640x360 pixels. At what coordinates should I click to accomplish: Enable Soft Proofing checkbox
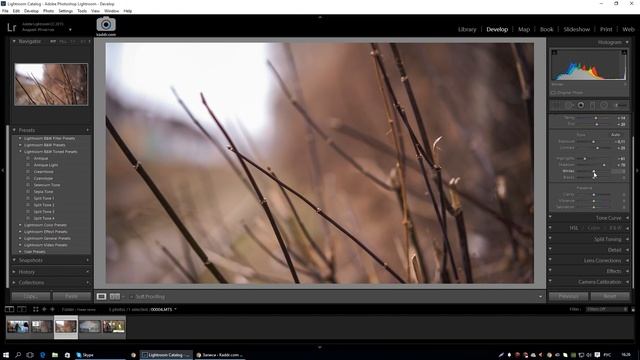point(131,297)
